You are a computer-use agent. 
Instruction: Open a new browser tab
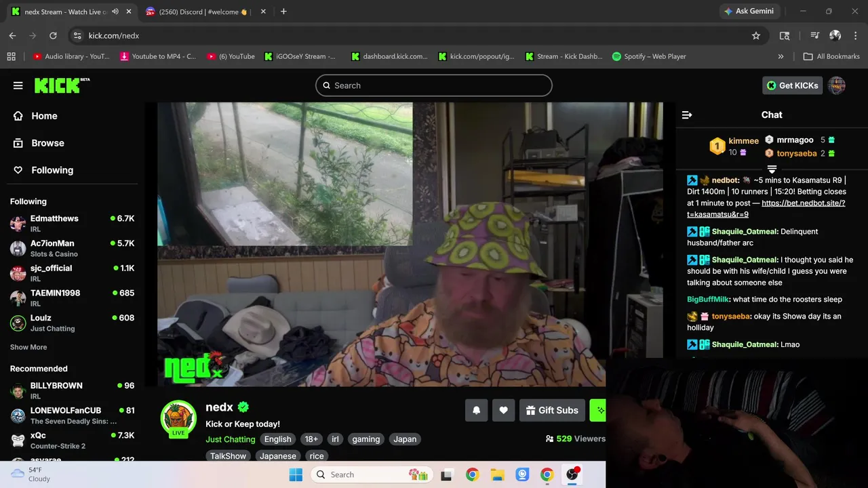[x=283, y=12]
